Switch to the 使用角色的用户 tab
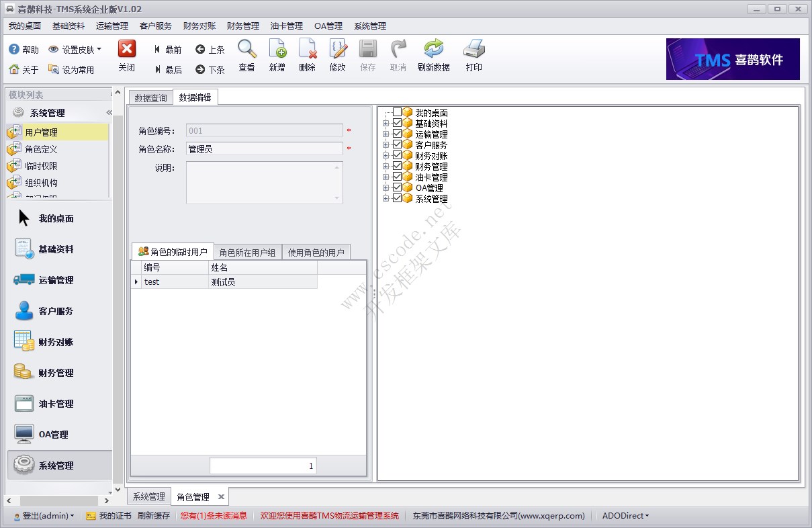This screenshot has height=528, width=812. (x=316, y=253)
